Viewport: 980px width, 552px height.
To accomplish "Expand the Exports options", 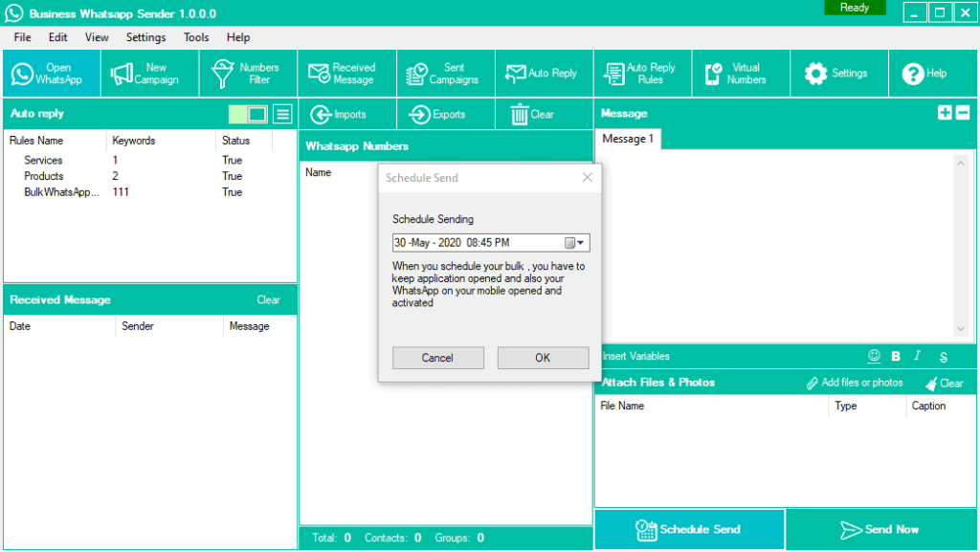I will tap(437, 115).
